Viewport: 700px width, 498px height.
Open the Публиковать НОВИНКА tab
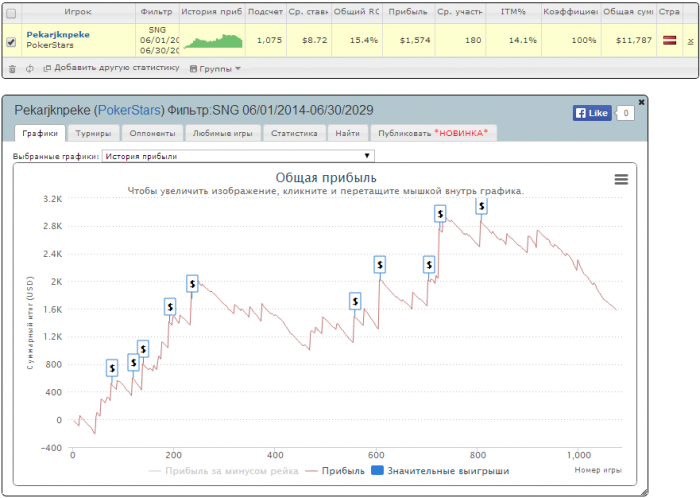tap(433, 133)
